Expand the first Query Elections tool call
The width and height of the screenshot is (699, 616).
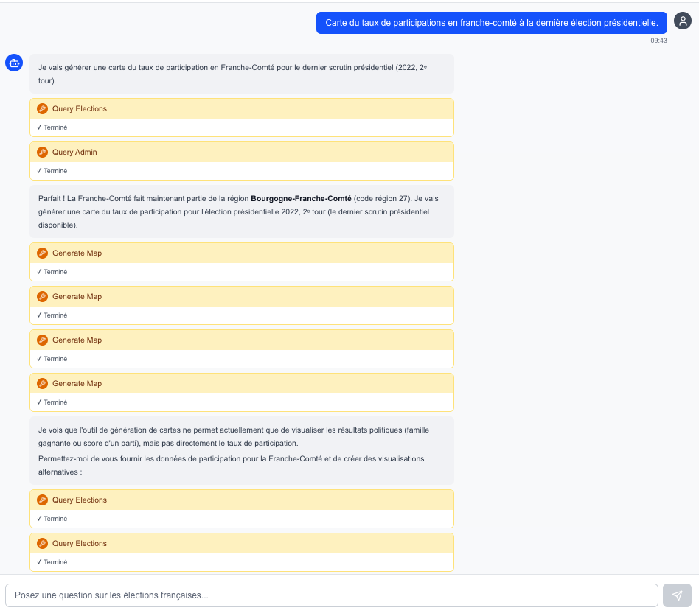click(242, 108)
